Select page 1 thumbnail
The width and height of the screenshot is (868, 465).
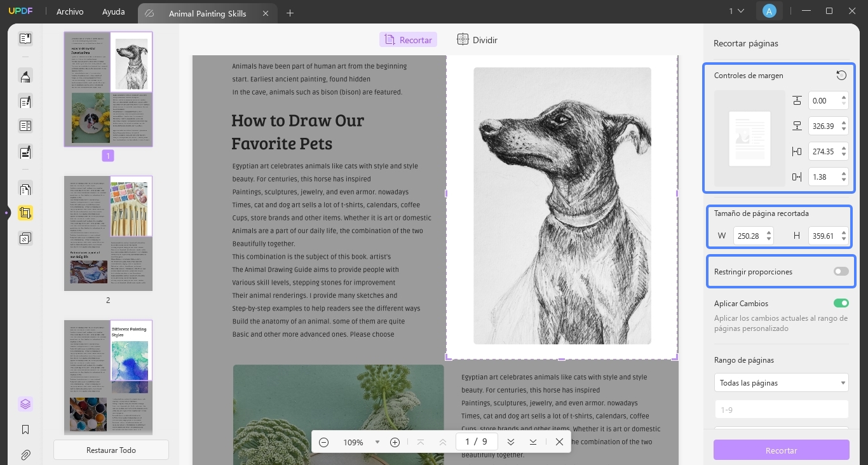pos(108,89)
